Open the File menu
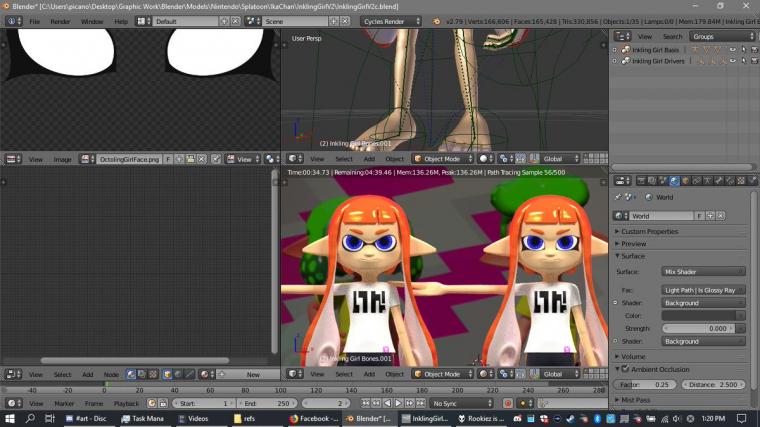This screenshot has height=427, width=760. click(x=34, y=22)
